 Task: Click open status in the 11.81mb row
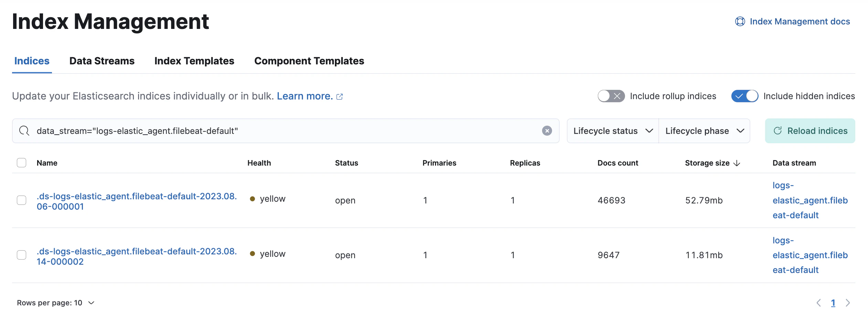[x=345, y=255]
